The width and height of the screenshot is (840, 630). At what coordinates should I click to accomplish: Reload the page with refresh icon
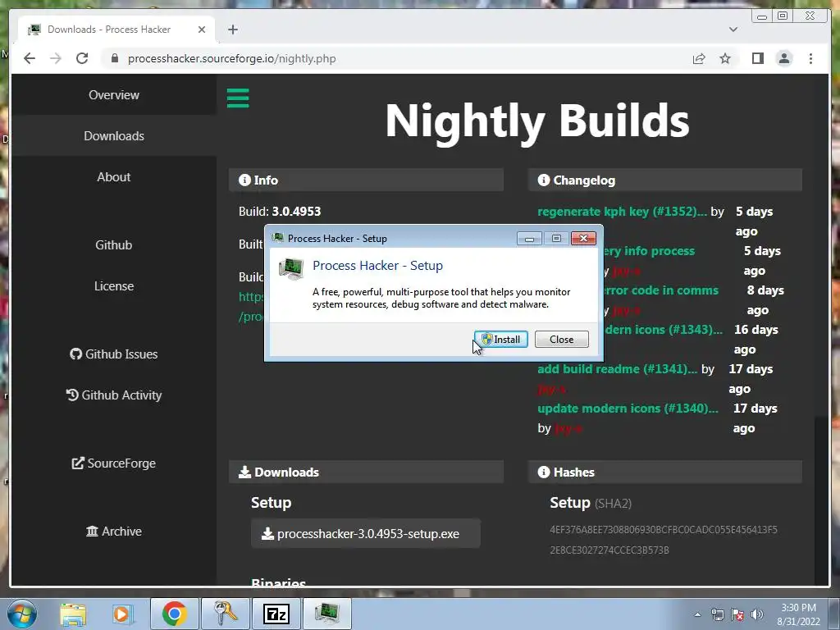click(x=82, y=58)
